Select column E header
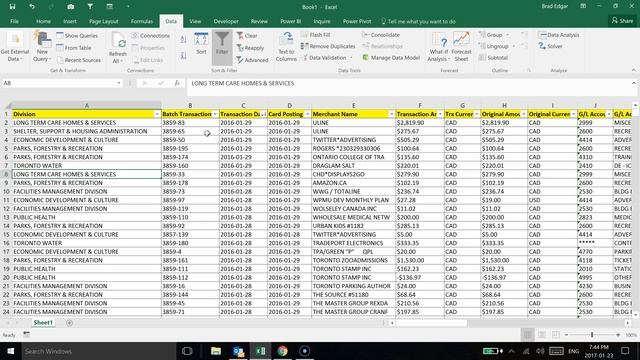 353,105
